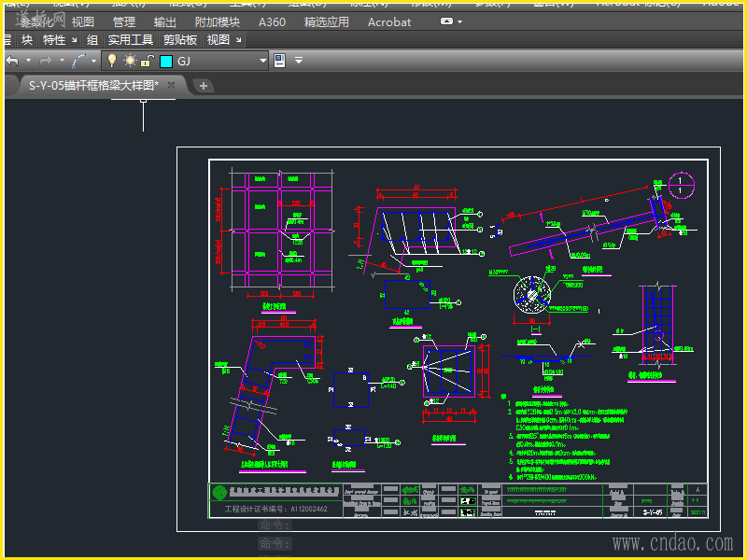Image resolution: width=747 pixels, height=560 pixels.
Task: Open a new drawing tab with plus
Action: pyautogui.click(x=203, y=86)
